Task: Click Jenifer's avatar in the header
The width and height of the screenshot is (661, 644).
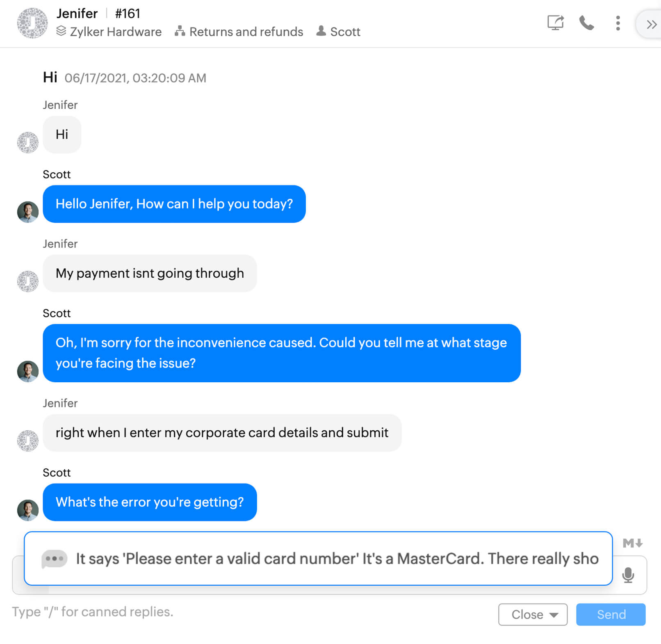Action: pos(32,23)
